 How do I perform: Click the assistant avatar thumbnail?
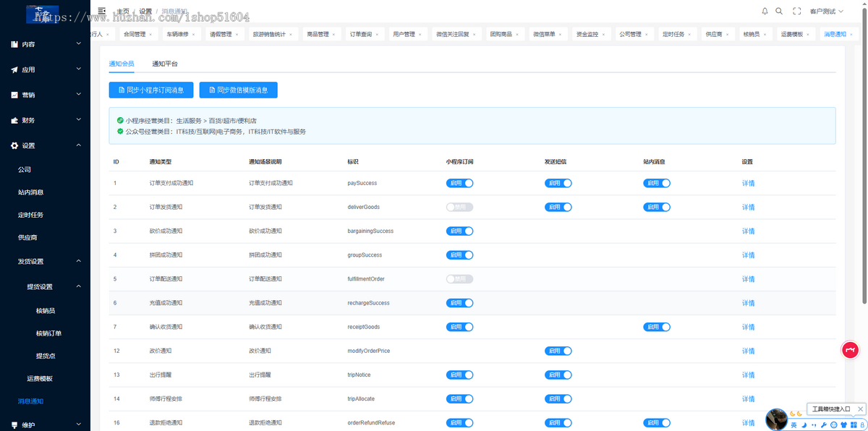click(x=777, y=419)
